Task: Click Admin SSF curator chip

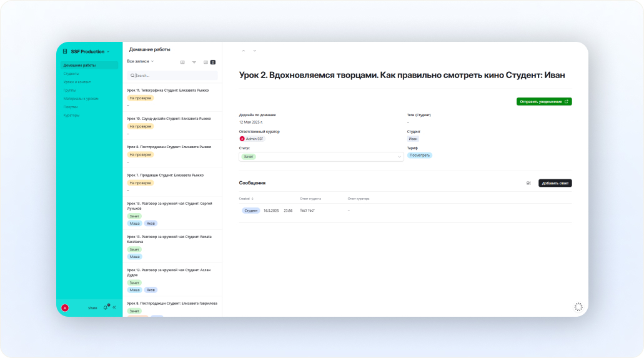Action: (252, 139)
